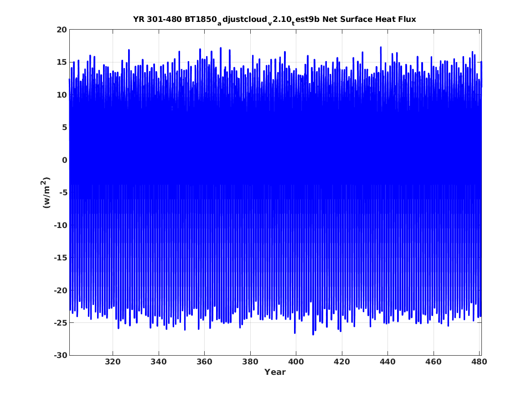
Task: Click y-axis tick label 10
Action: click(62, 95)
